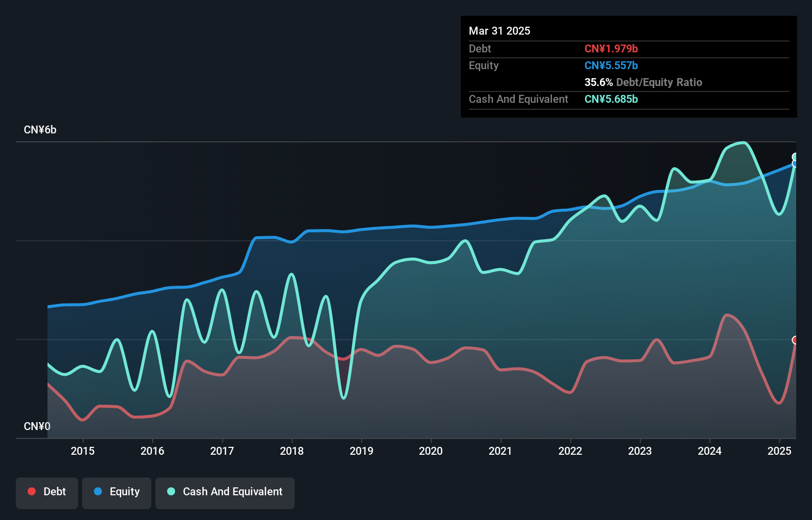Click the teal Cash And Equivalent legend dot
The width and height of the screenshot is (812, 520).
point(171,491)
